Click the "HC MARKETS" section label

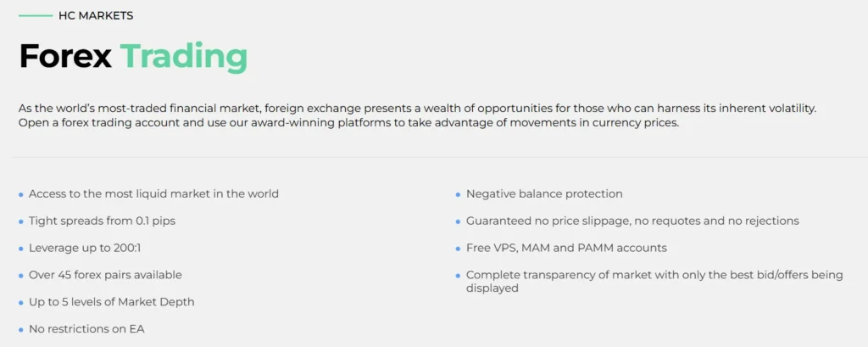96,16
